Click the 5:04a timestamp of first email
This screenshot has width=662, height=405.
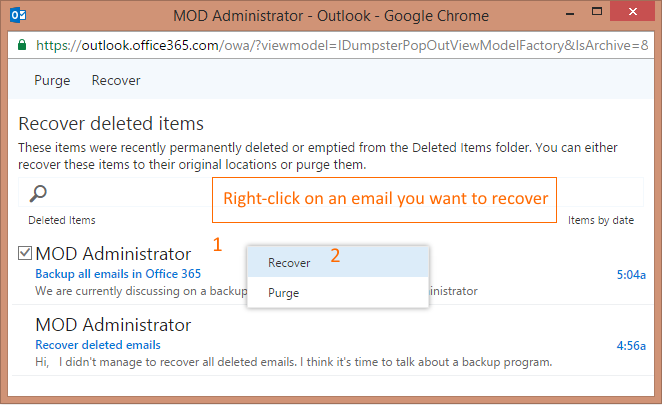(x=631, y=275)
